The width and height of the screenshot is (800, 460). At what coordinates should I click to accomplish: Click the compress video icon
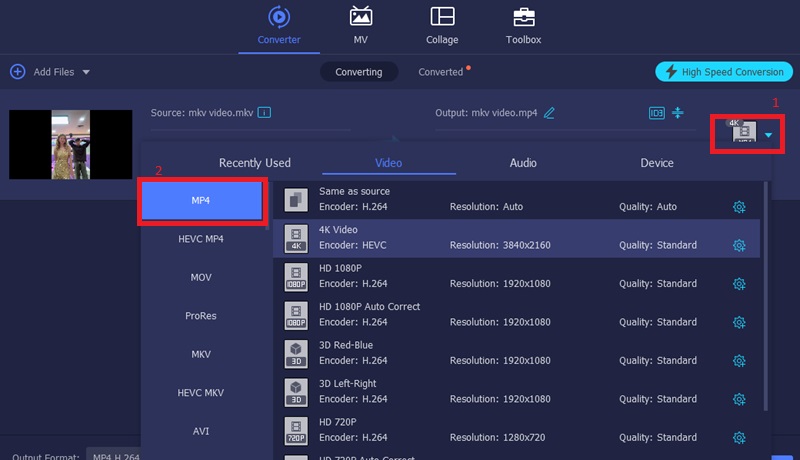[678, 113]
